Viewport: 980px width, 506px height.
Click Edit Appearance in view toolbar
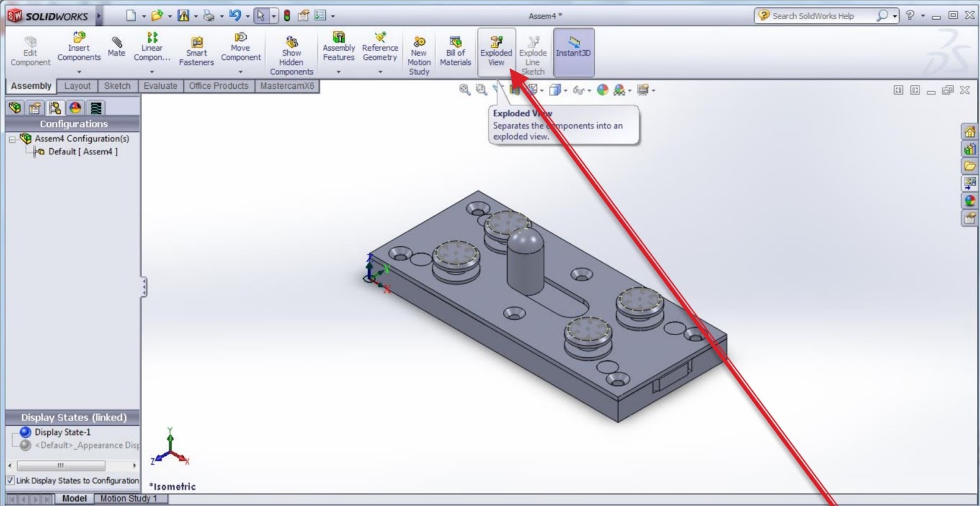[603, 90]
